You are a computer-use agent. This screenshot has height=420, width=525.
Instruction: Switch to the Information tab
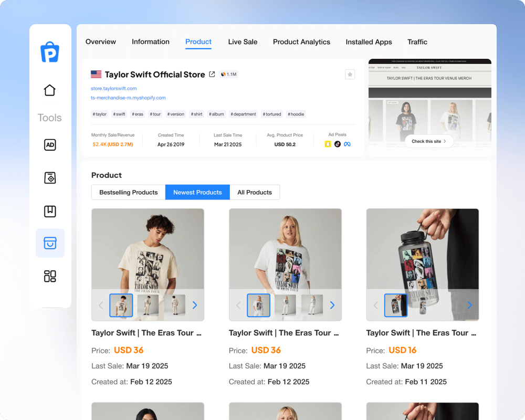tap(151, 42)
